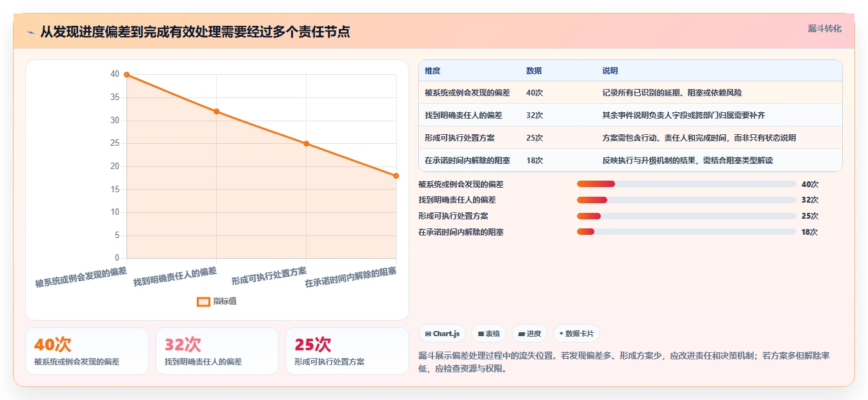Image resolution: width=868 pixels, height=400 pixels.
Task: Click the chart data point at value 40
Action: (126, 75)
